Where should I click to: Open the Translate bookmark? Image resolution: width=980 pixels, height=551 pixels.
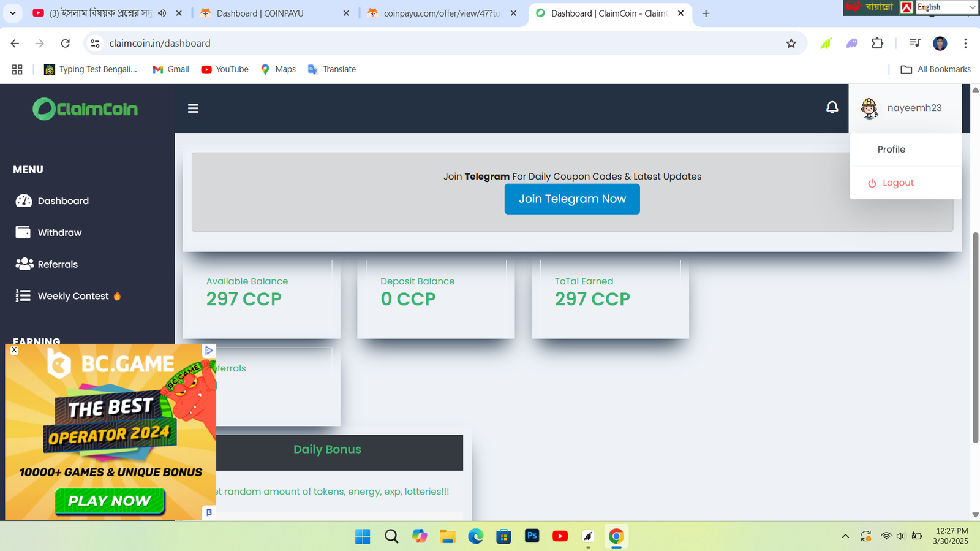tap(332, 69)
